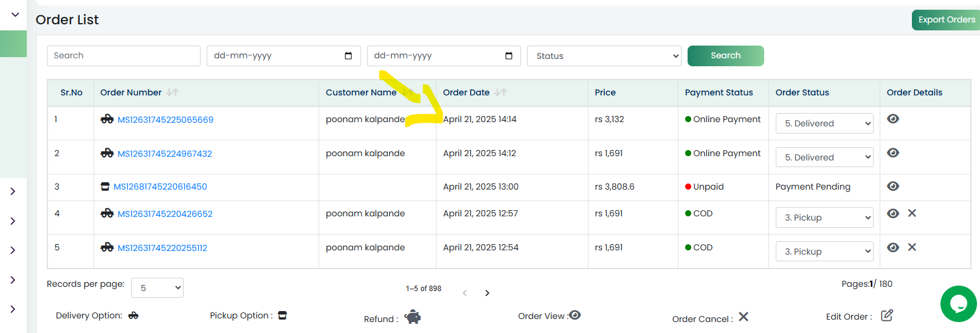980x333 pixels.
Task: Open order link MS12631745224967432
Action: pyautogui.click(x=165, y=154)
